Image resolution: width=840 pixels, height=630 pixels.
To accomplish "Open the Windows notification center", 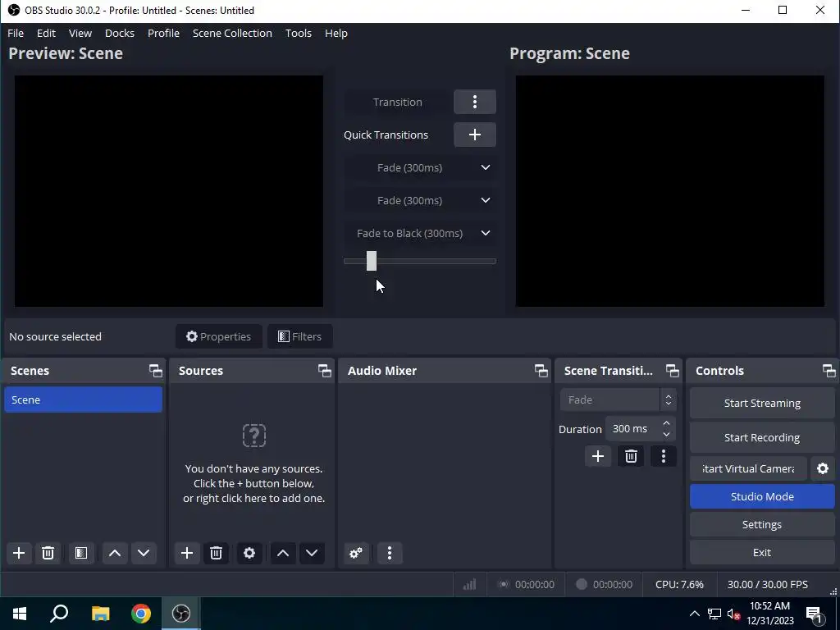I will [x=814, y=614].
